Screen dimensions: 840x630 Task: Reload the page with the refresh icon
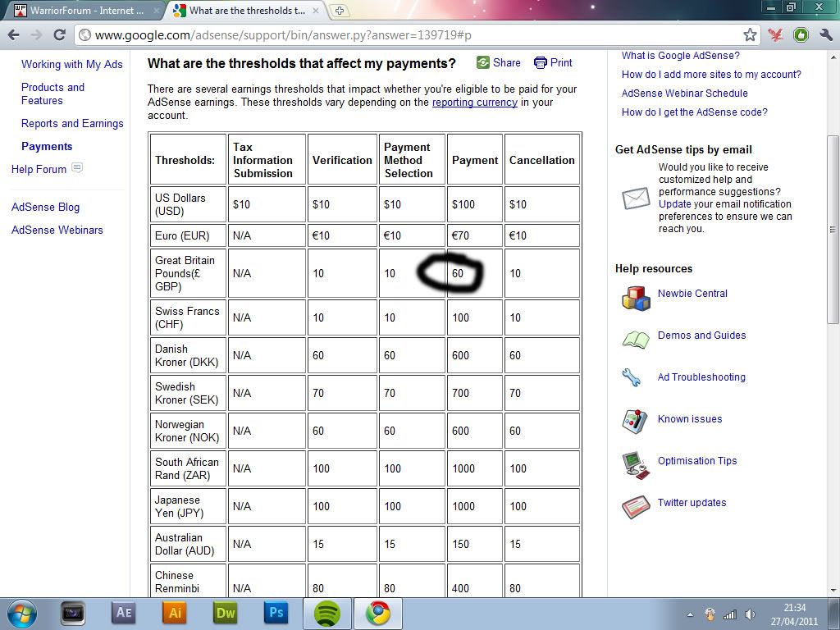(x=59, y=35)
